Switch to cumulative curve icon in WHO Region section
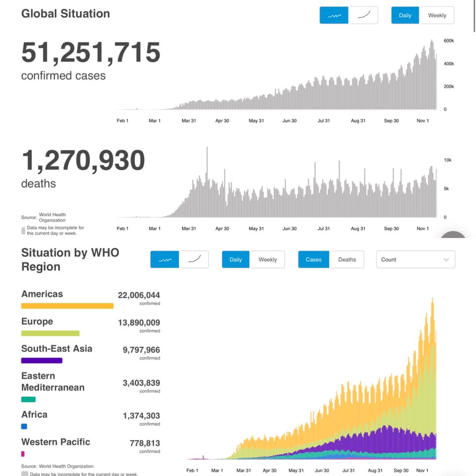The width and height of the screenshot is (476, 476). [194, 259]
